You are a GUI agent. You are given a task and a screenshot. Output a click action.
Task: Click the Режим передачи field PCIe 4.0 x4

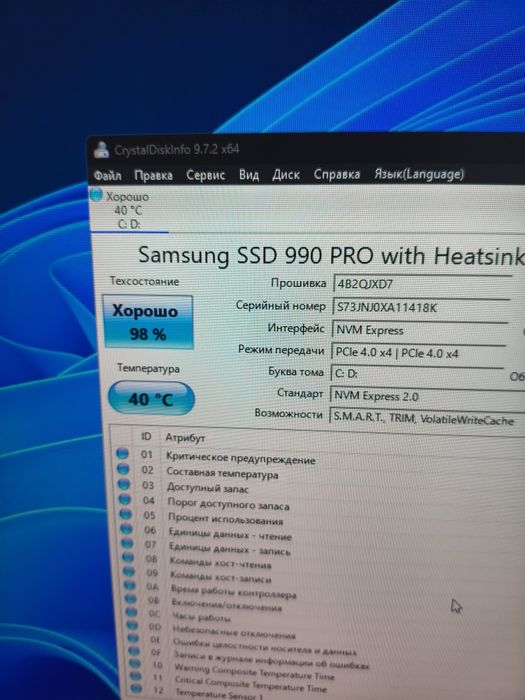coord(418,353)
